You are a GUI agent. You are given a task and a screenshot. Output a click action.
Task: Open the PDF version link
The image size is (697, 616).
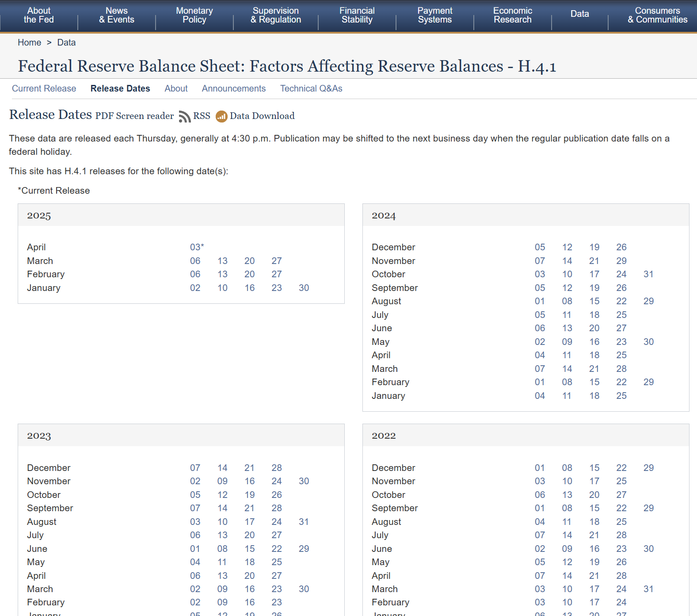coord(105,116)
